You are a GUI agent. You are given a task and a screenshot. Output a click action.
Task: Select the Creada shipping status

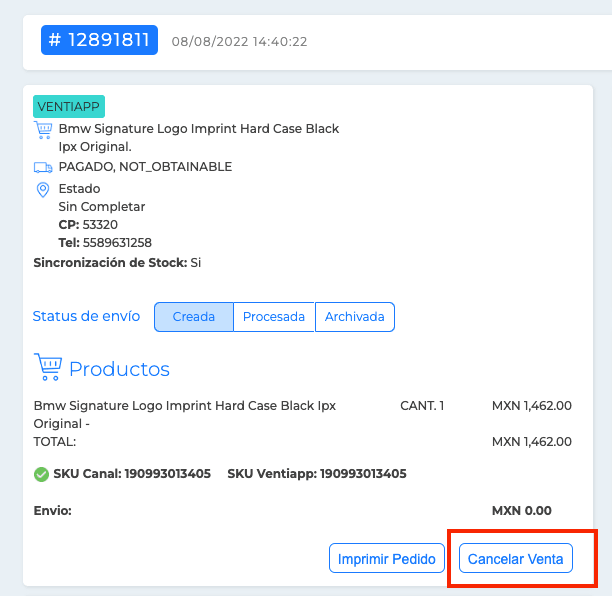pyautogui.click(x=194, y=317)
